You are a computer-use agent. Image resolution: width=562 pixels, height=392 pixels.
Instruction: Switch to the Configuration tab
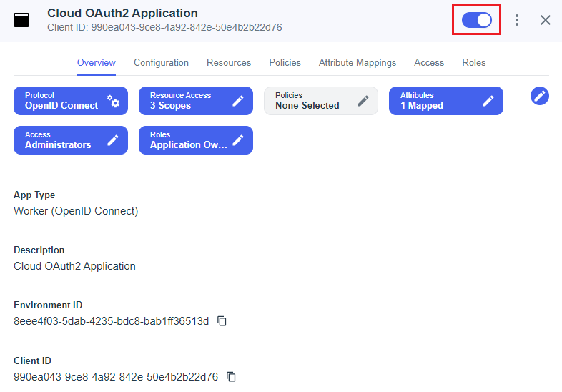[161, 63]
